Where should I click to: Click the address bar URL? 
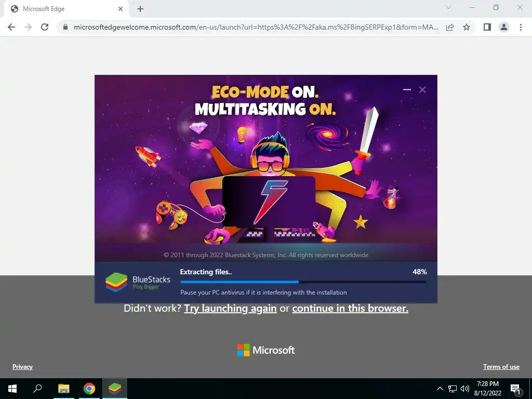tap(256, 27)
